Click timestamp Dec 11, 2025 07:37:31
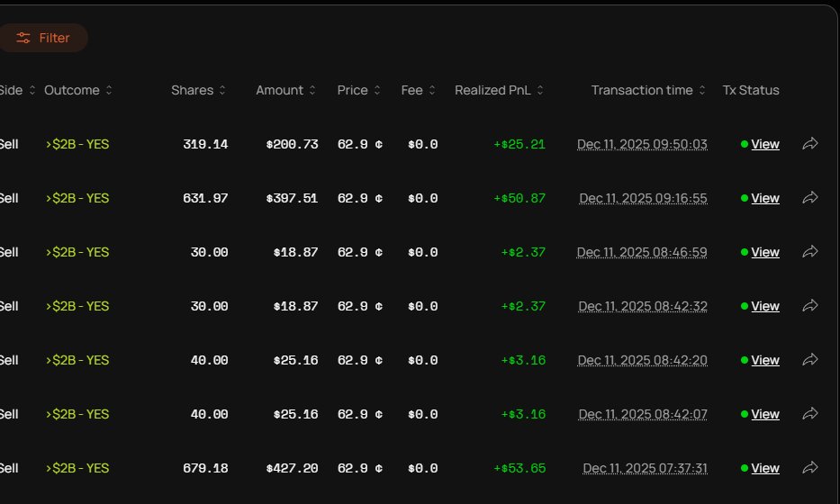The width and height of the screenshot is (840, 504). coord(645,468)
